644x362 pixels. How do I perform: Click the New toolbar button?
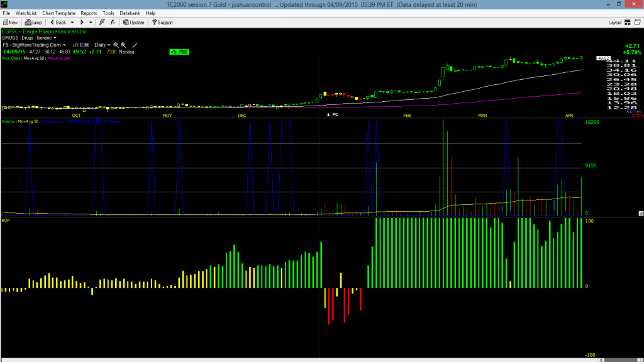[x=10, y=23]
